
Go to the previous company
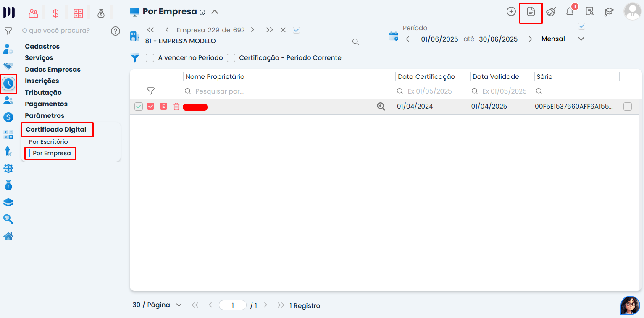point(167,30)
